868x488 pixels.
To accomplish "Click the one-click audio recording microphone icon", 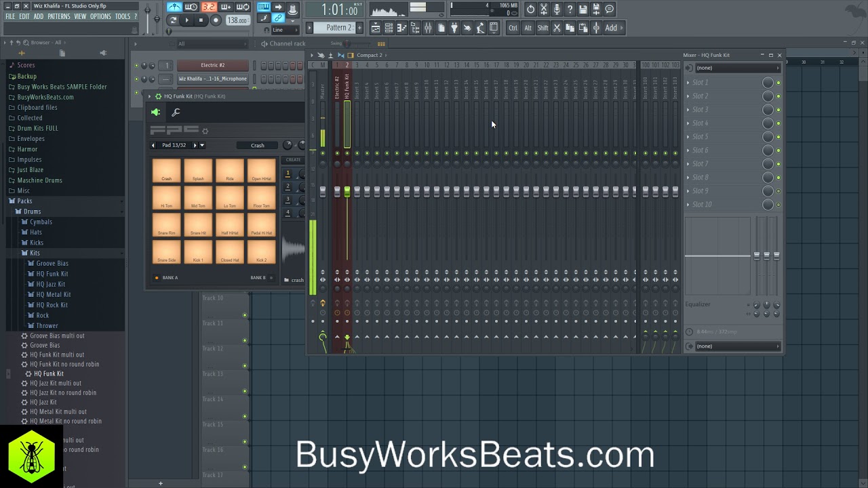I will 557,9.
